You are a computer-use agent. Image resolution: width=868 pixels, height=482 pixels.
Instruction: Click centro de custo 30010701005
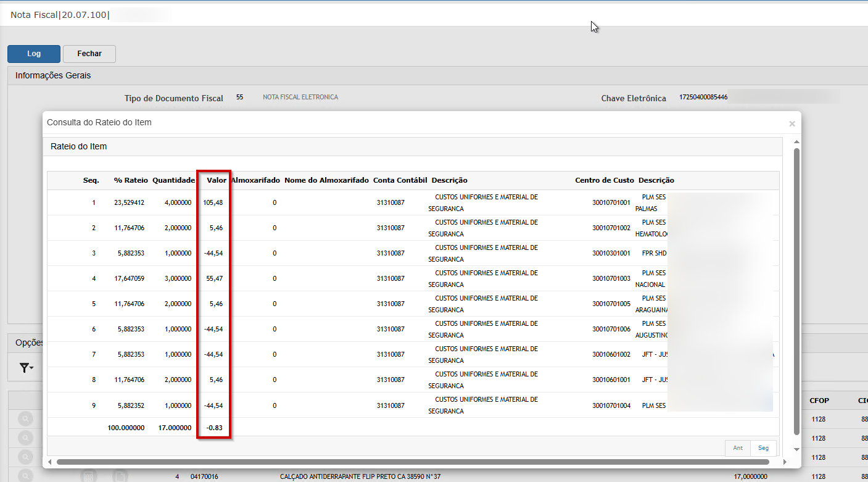pyautogui.click(x=611, y=304)
